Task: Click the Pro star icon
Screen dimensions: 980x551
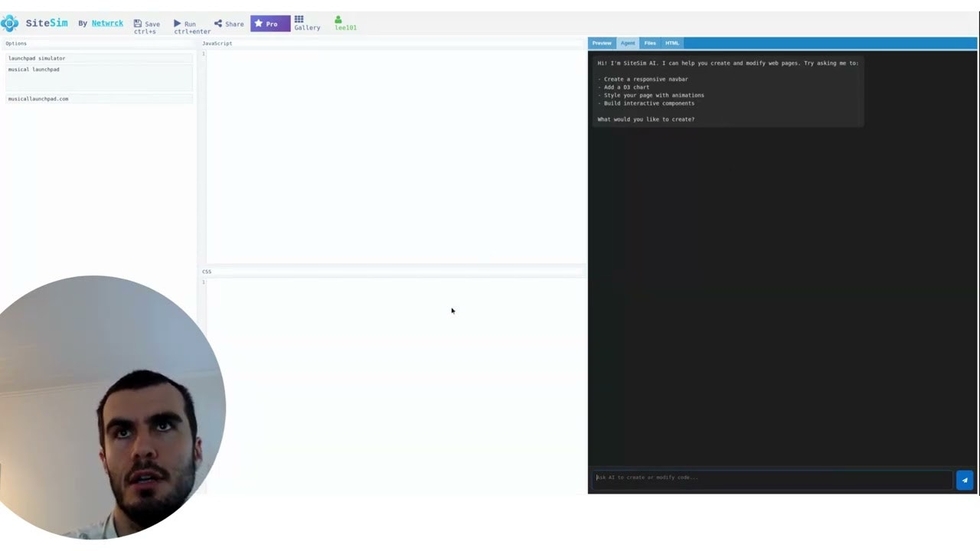Action: click(259, 24)
